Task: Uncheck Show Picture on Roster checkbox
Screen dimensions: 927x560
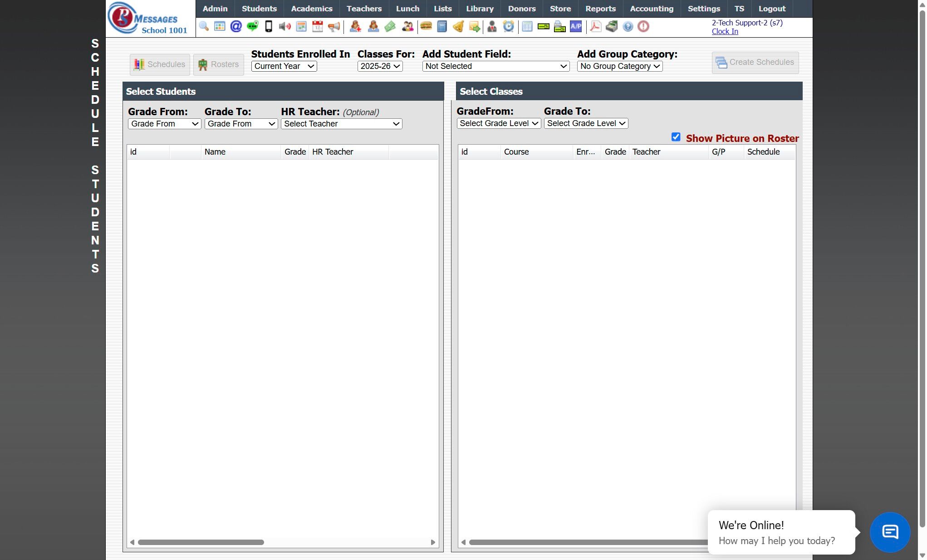Action: coord(676,137)
